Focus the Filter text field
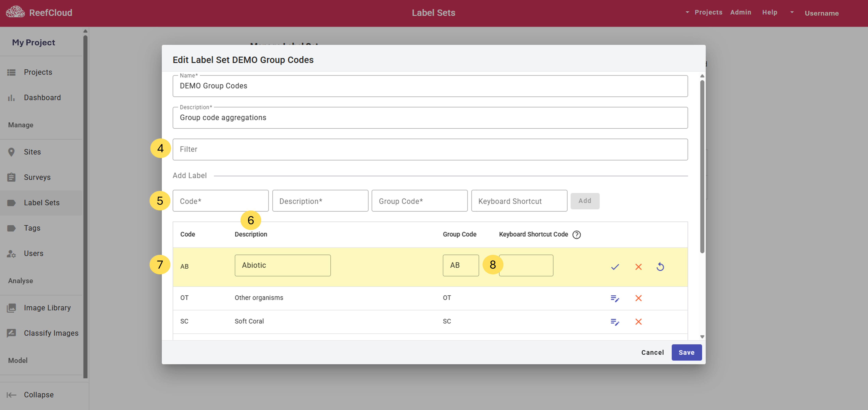This screenshot has width=868, height=410. (430, 149)
